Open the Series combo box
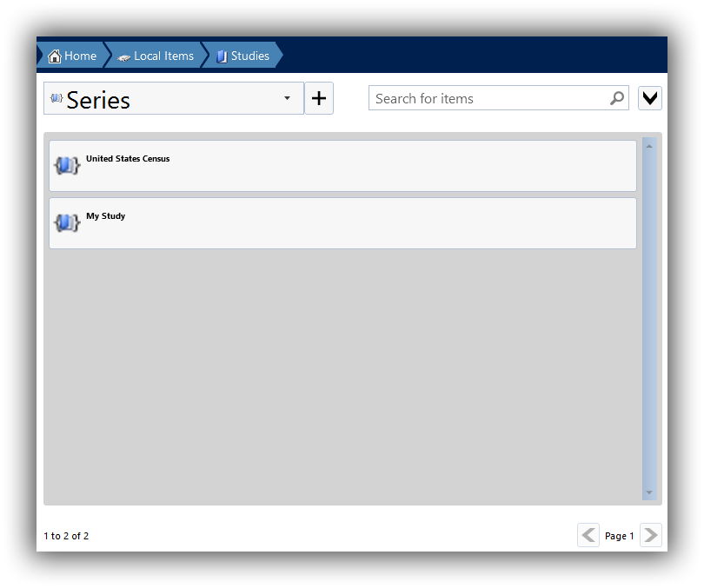The height and width of the screenshot is (588, 704). pos(174,98)
